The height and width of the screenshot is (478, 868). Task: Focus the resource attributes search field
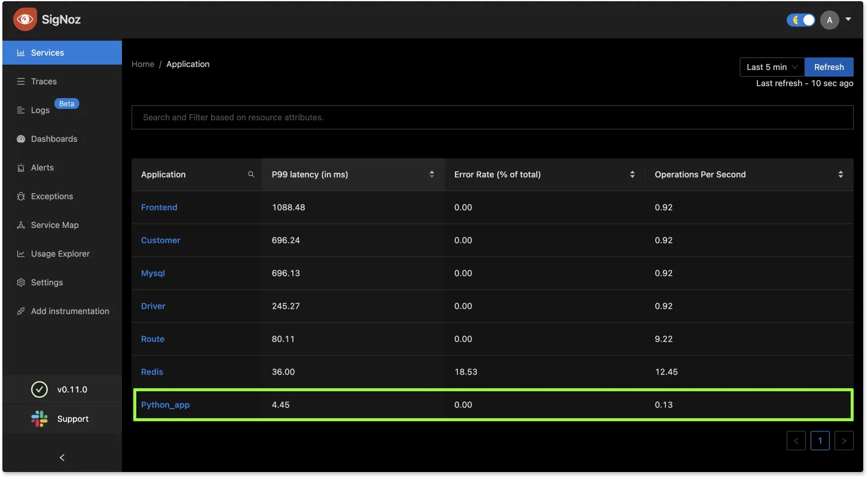pyautogui.click(x=493, y=117)
